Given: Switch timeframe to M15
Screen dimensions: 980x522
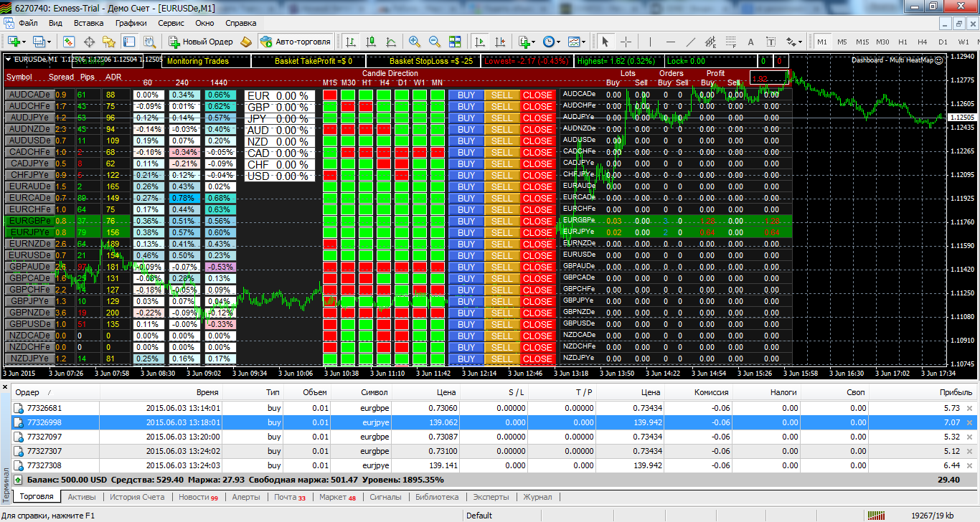Looking at the screenshot, I should click(862, 42).
